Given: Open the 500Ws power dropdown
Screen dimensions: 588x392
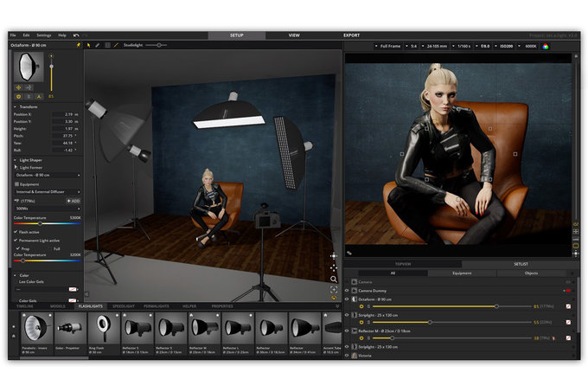Looking at the screenshot, I should click(48, 209).
